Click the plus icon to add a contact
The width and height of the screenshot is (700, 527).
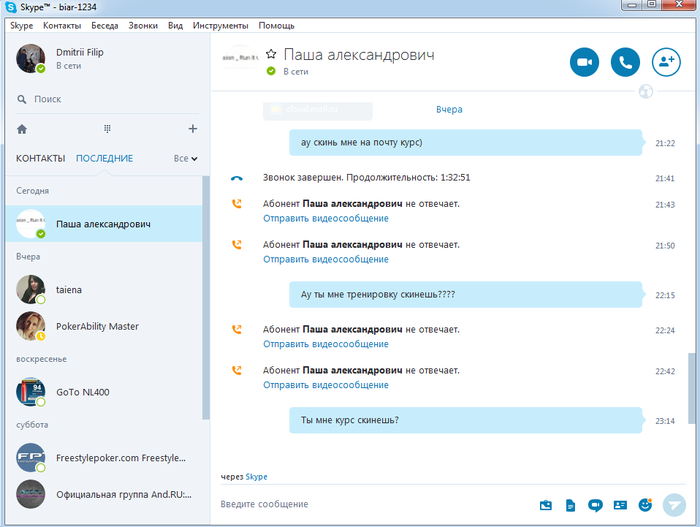coord(192,129)
